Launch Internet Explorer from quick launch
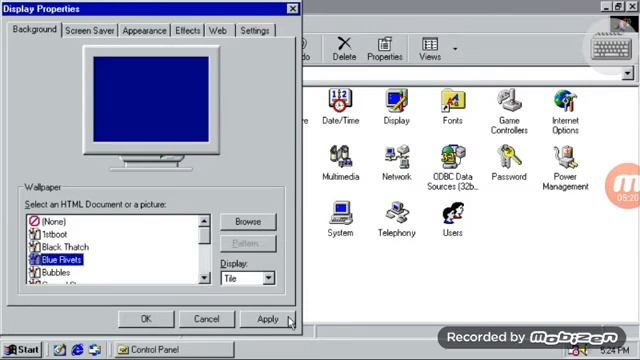 [x=77, y=350]
